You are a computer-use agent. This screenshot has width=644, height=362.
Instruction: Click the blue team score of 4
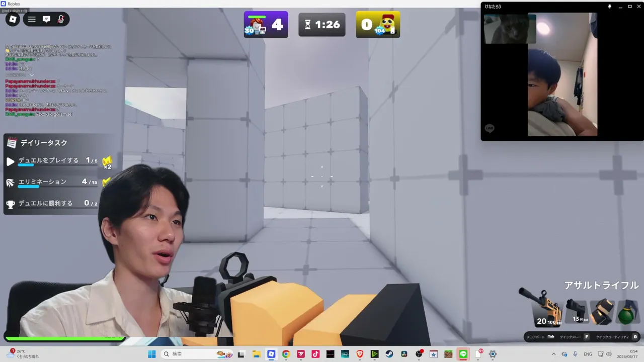click(x=266, y=25)
